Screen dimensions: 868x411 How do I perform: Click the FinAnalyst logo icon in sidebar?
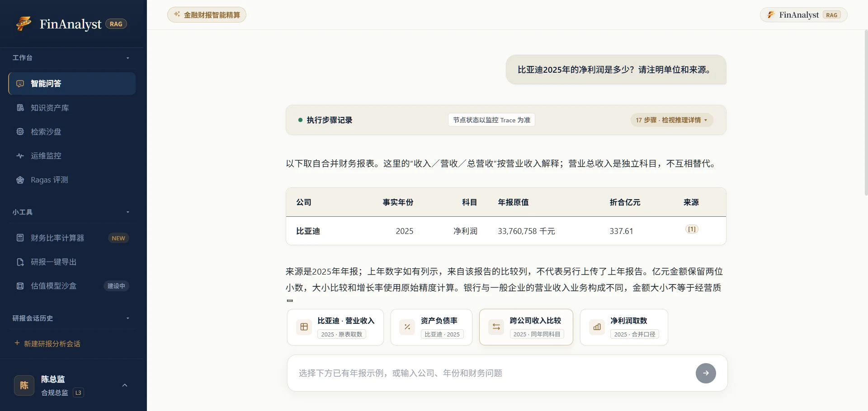[x=24, y=23]
